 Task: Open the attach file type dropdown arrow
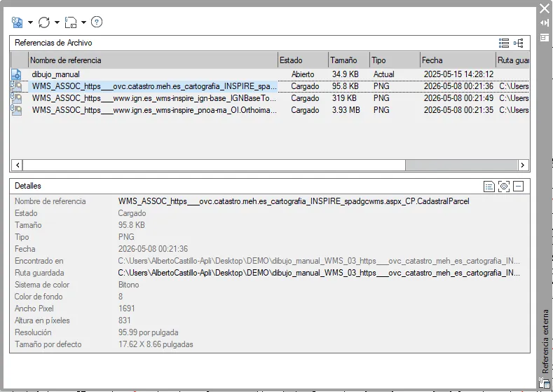tap(30, 22)
